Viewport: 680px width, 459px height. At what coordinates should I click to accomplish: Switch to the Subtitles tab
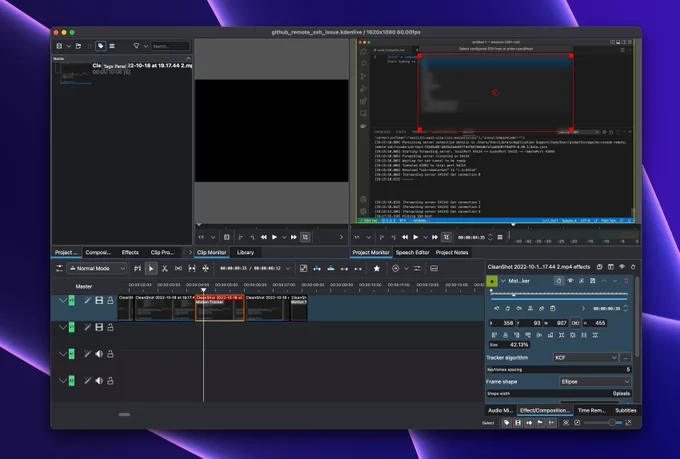[x=625, y=410]
